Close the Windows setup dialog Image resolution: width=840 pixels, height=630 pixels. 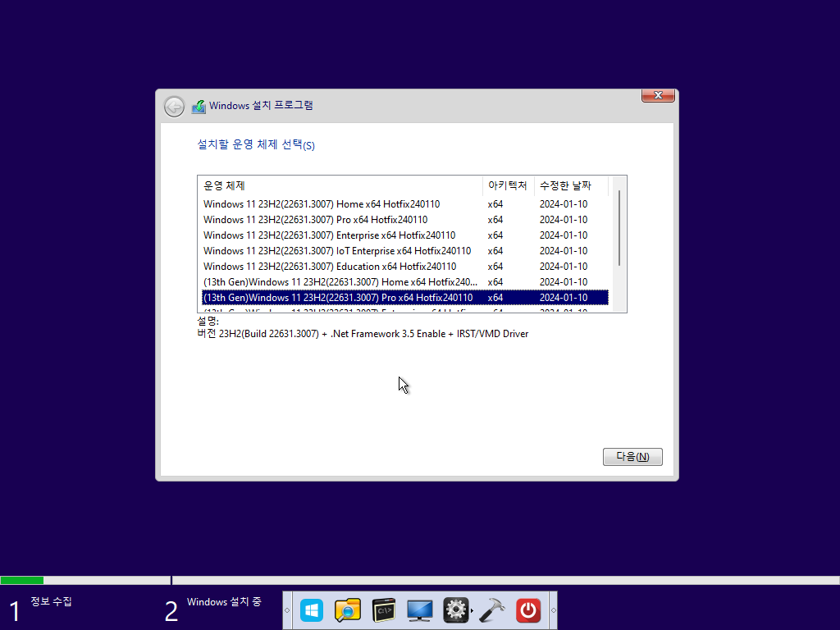[x=658, y=95]
